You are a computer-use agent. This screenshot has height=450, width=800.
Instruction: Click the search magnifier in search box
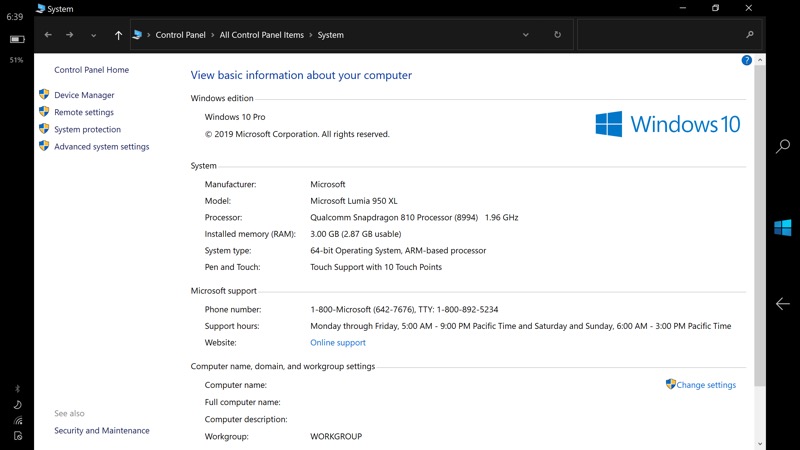(749, 35)
